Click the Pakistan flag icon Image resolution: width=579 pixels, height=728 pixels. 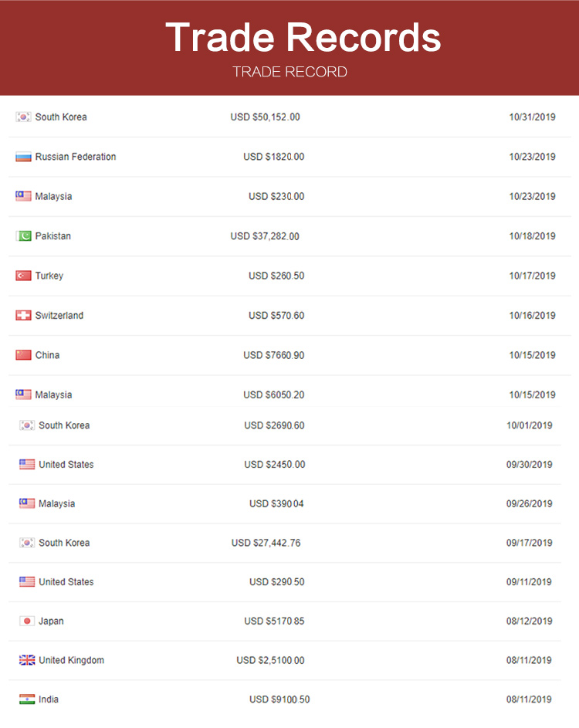(x=23, y=236)
